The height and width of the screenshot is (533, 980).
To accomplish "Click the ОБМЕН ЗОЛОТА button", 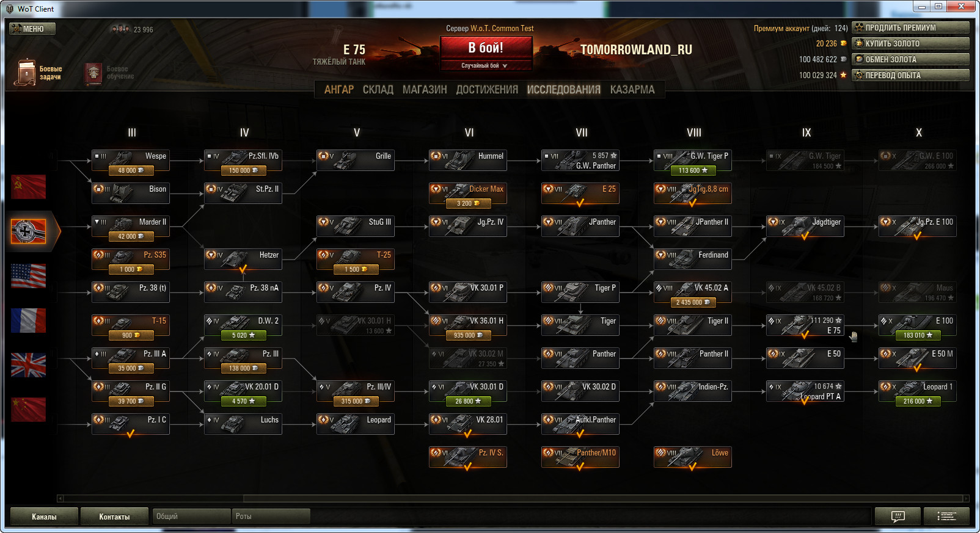I will [x=910, y=59].
